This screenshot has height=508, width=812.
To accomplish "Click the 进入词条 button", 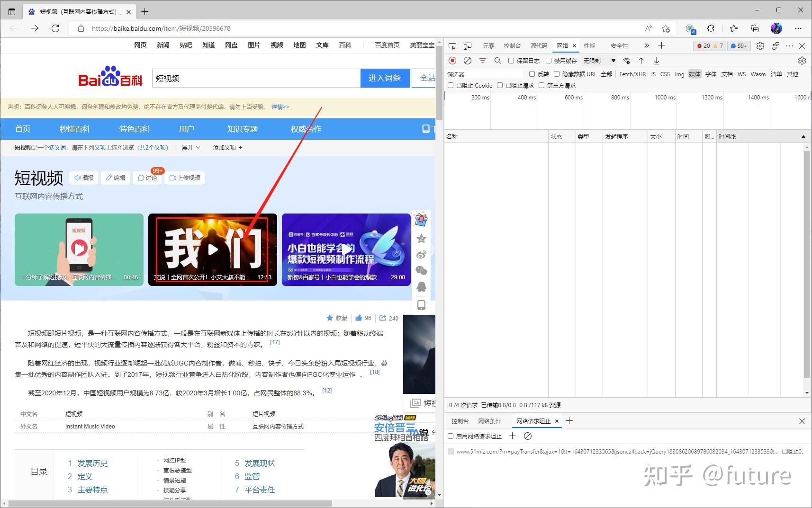I will pos(384,78).
